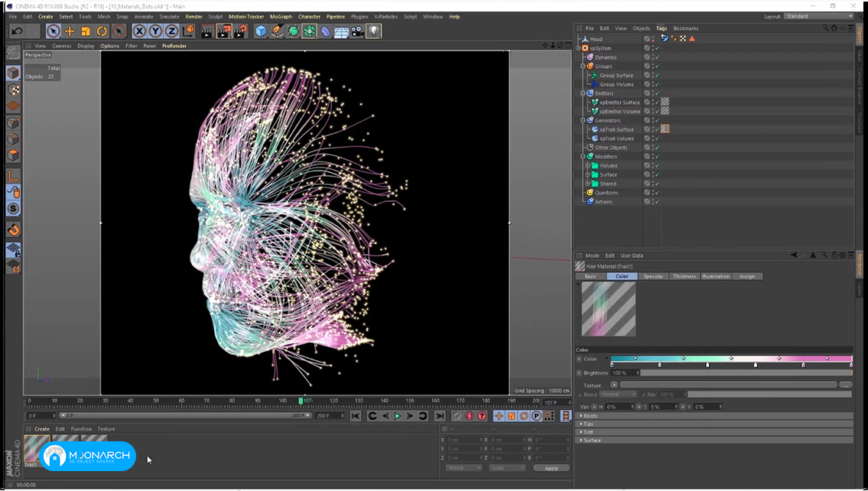The width and height of the screenshot is (868, 491).
Task: Click the Render View clapperboard icon
Action: point(207,31)
